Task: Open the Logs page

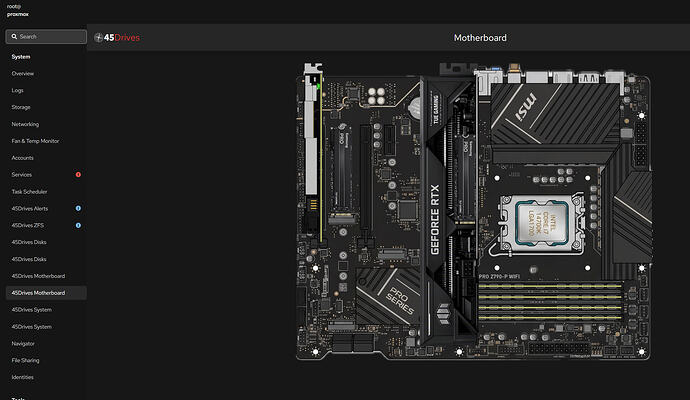Action: pos(18,90)
